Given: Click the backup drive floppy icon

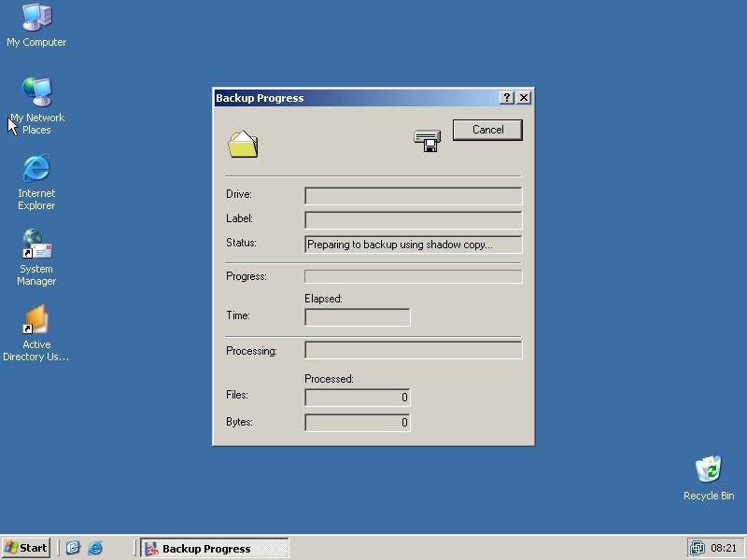Looking at the screenshot, I should click(428, 141).
